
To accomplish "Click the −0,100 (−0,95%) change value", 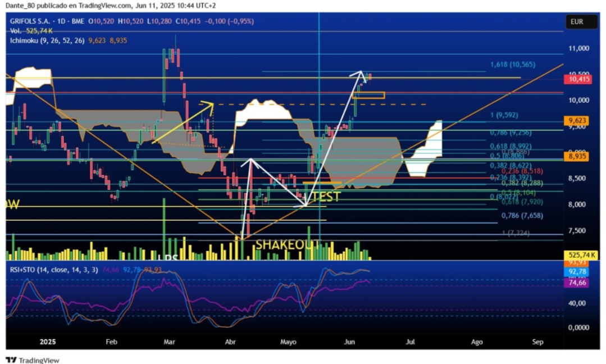I will [229, 21].
